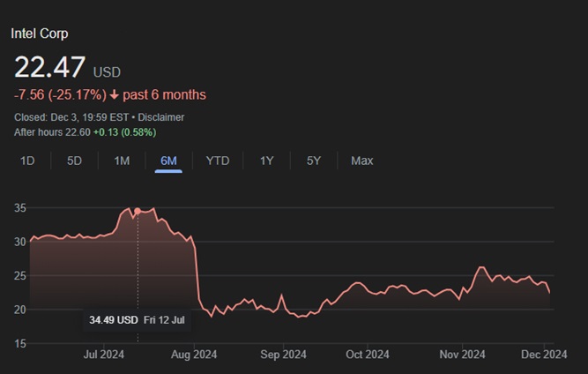Select the 1M time range tab
This screenshot has height=374, width=588.
(122, 161)
